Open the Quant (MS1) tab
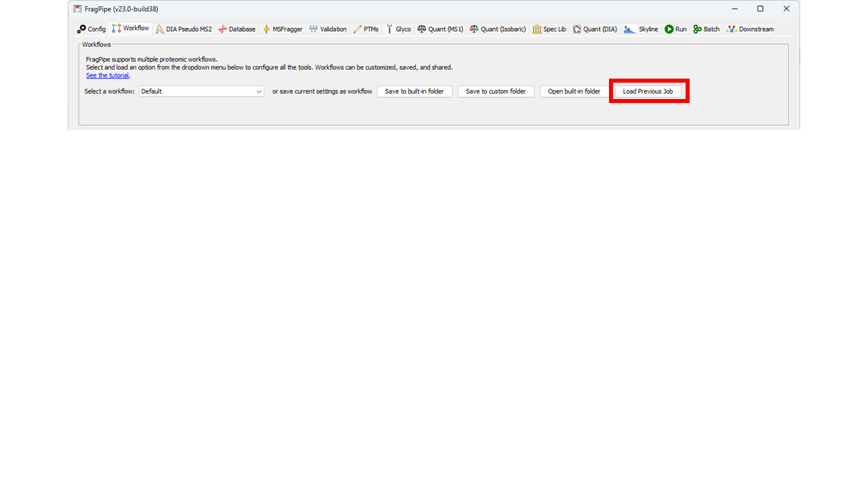Image resolution: width=868 pixels, height=488 pixels. (441, 29)
